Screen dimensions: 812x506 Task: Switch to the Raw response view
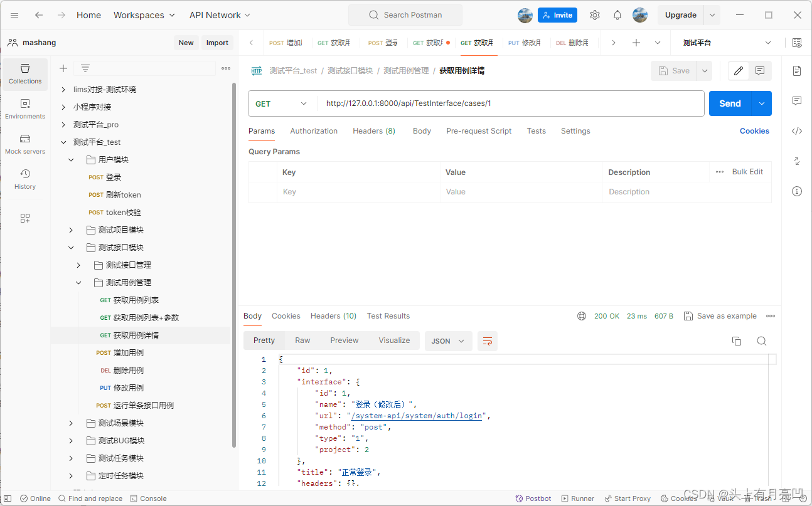point(302,340)
